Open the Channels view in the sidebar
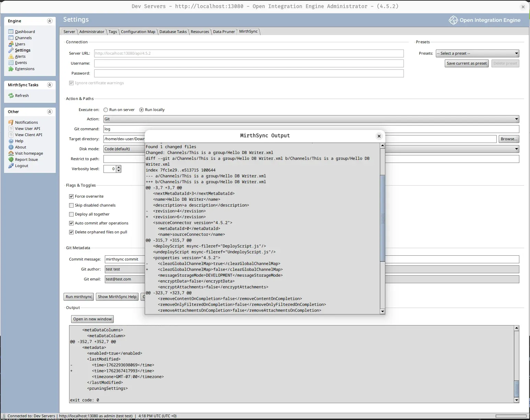The width and height of the screenshot is (530, 420). (x=23, y=38)
